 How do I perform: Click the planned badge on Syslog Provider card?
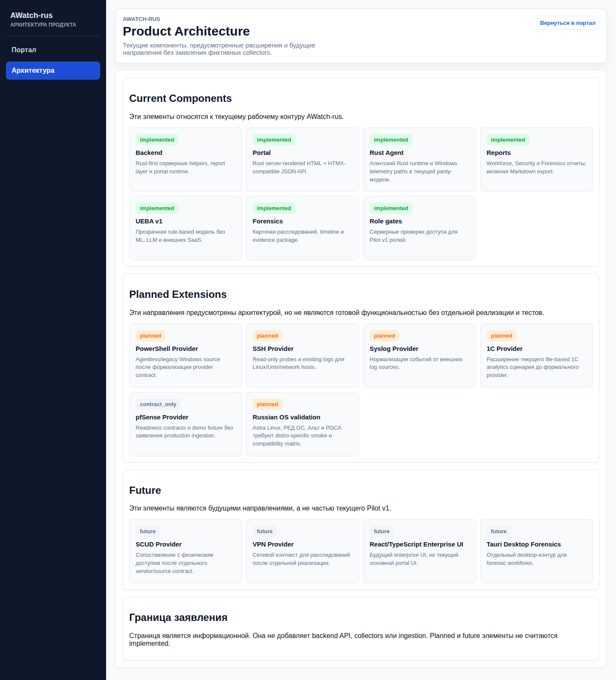[385, 336]
